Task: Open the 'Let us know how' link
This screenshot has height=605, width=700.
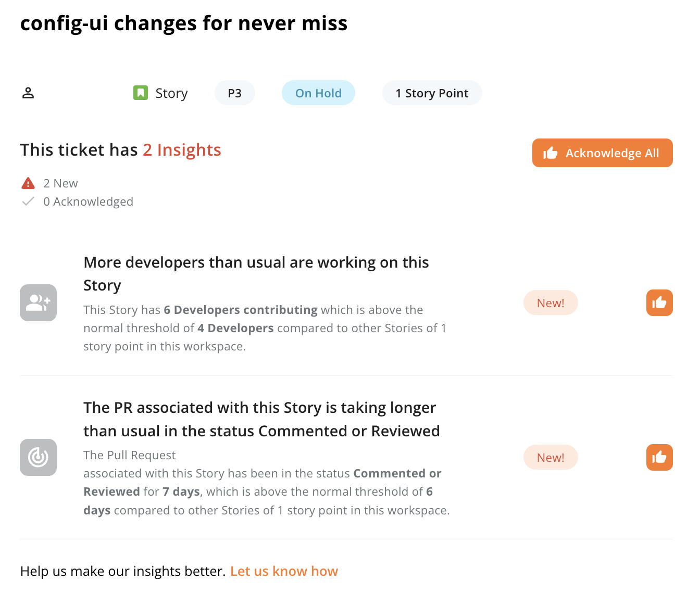Action: point(284,571)
